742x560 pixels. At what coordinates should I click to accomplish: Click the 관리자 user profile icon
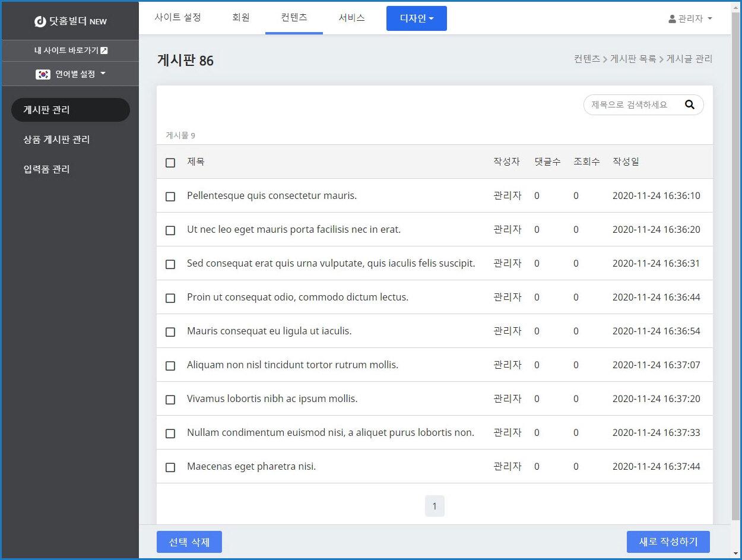[672, 19]
